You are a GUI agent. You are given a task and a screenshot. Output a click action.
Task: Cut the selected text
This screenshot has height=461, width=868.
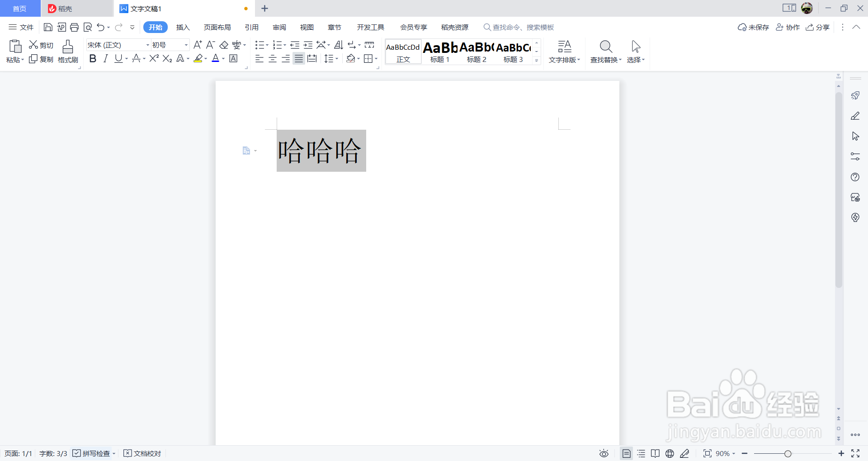click(41, 45)
